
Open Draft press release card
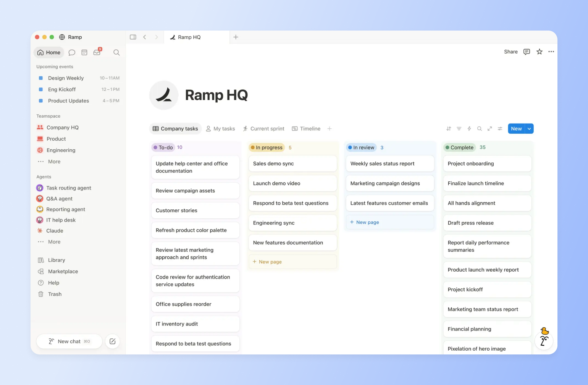[487, 223]
